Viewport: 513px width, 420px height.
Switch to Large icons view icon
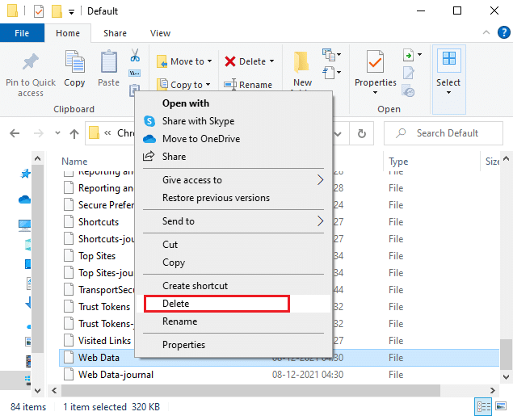tap(501, 406)
